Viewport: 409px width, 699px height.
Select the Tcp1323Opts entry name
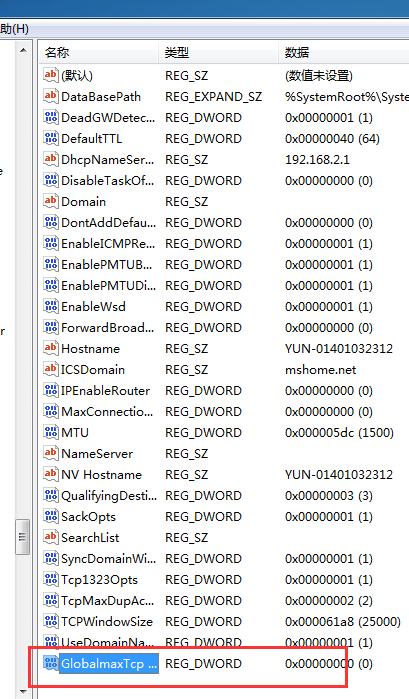pyautogui.click(x=99, y=580)
